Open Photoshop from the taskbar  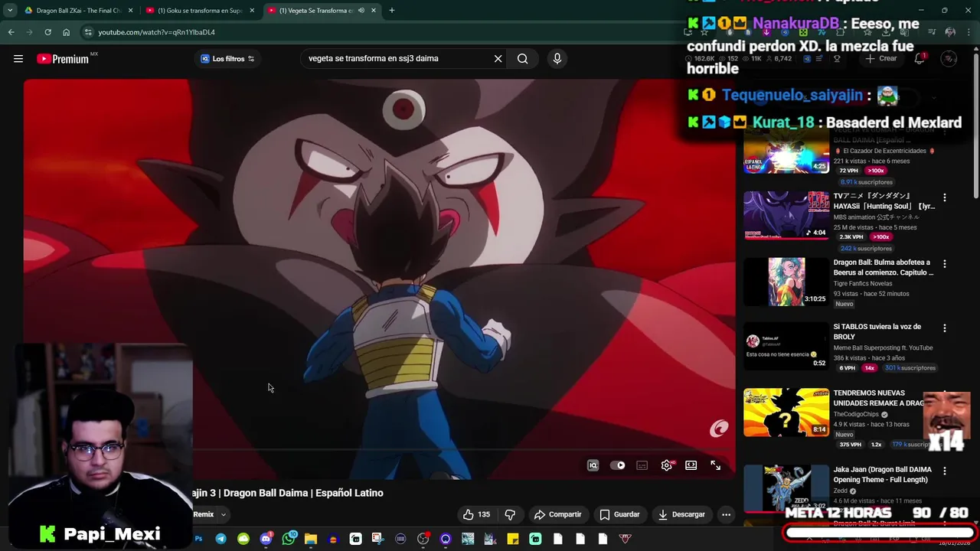click(198, 539)
